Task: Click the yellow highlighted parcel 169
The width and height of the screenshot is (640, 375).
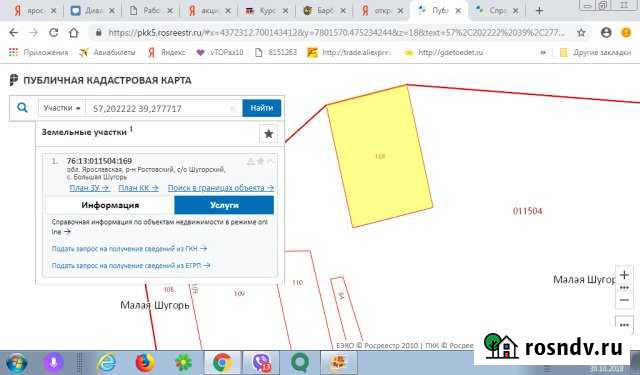Action: (380, 156)
